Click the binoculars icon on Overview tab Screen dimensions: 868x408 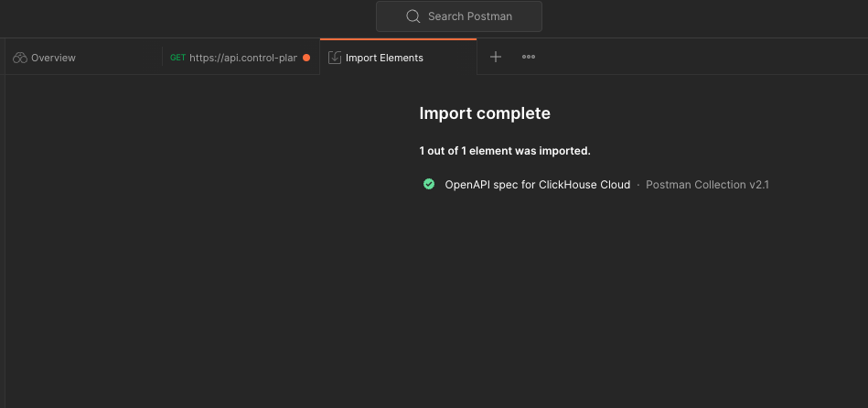click(x=20, y=58)
